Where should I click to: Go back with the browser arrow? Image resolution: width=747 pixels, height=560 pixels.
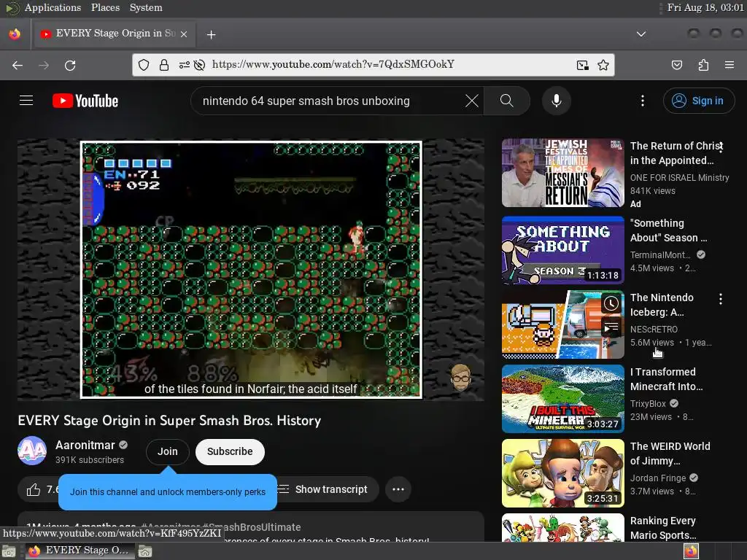(18, 65)
